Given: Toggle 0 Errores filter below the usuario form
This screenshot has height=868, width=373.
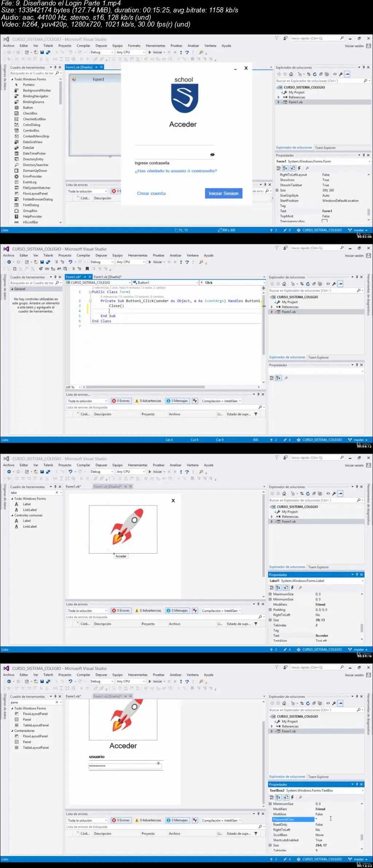Looking at the screenshot, I should [x=121, y=820].
